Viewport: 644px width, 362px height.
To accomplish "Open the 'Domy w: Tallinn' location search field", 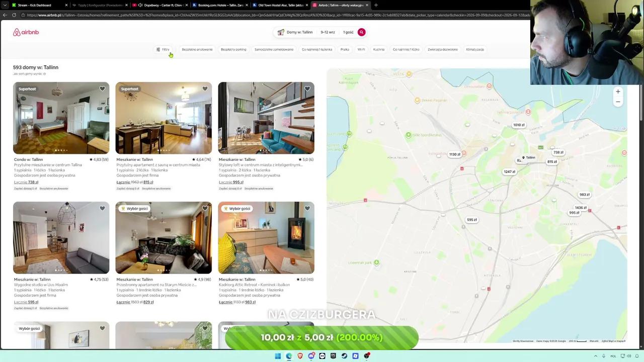I will click(296, 32).
